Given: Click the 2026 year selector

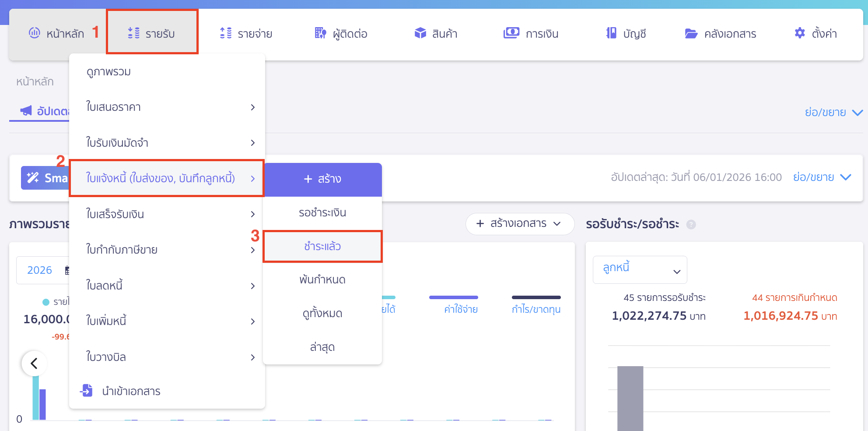Looking at the screenshot, I should pos(40,270).
